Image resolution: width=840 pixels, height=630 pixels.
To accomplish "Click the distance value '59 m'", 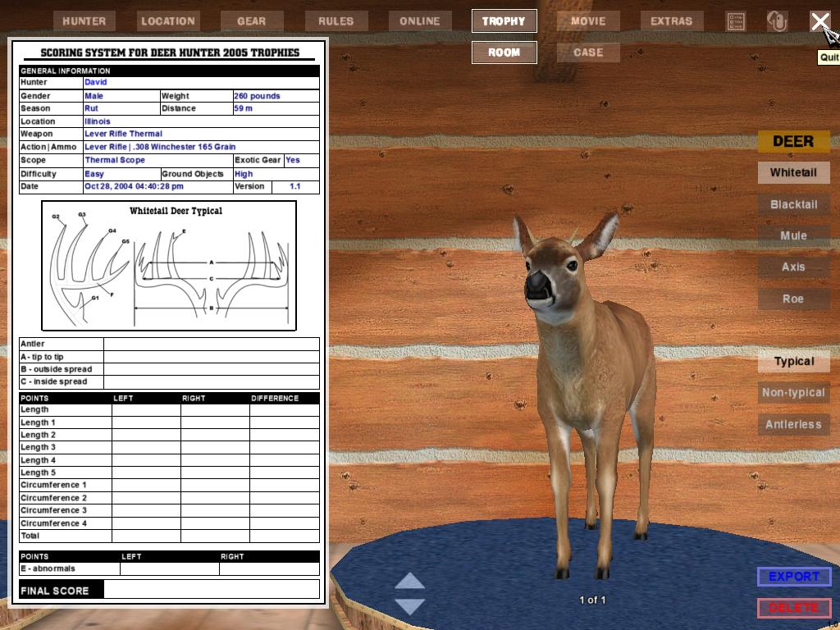I will point(243,108).
